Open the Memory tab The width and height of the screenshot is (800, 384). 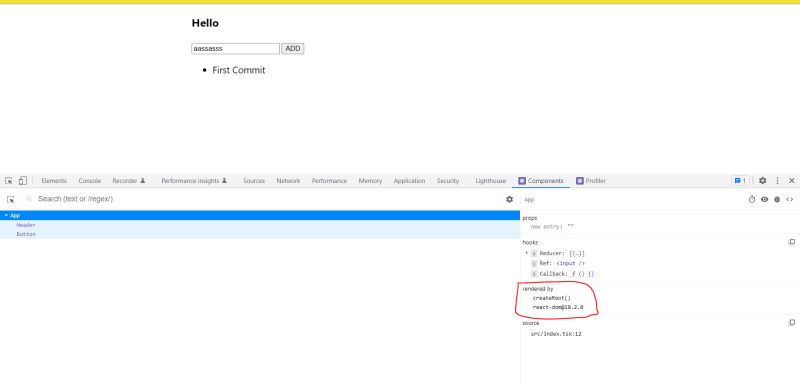(x=370, y=181)
